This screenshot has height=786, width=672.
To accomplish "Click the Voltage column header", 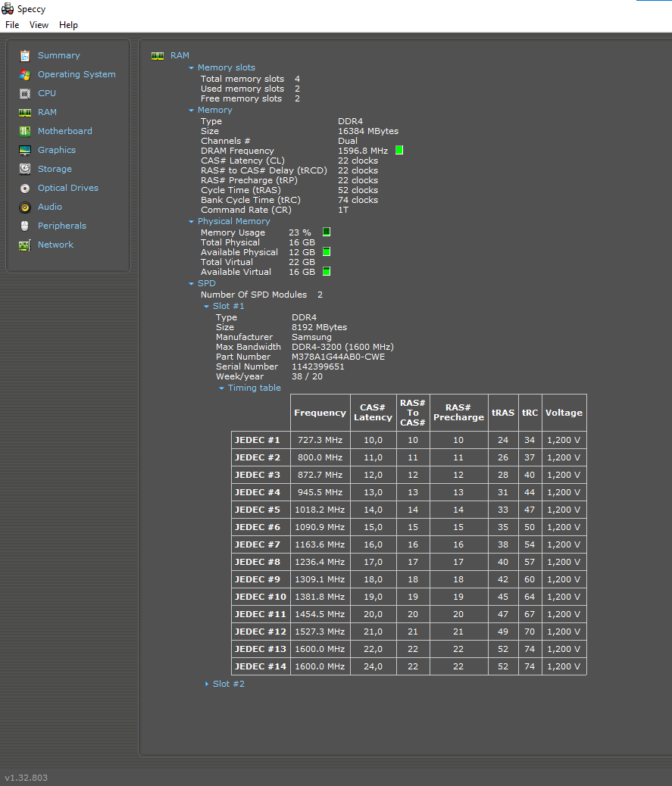I will pyautogui.click(x=564, y=413).
